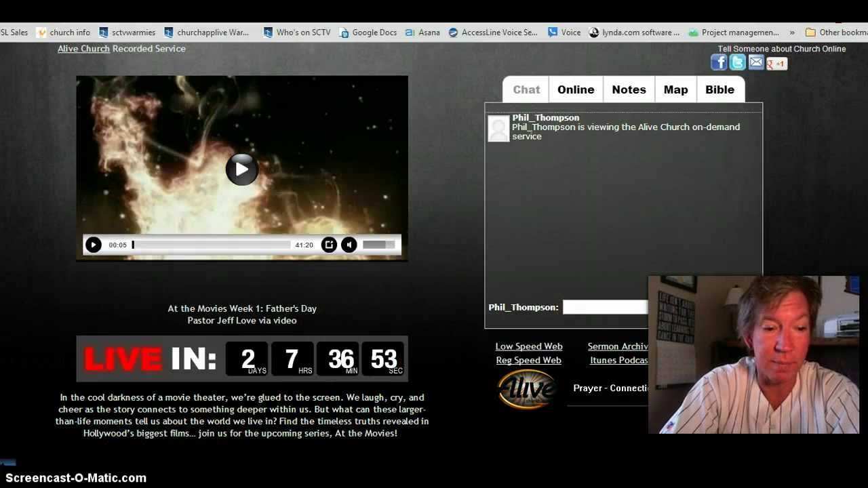The width and height of the screenshot is (868, 488).
Task: Click the 41:20 video duration label
Action: [x=304, y=245]
